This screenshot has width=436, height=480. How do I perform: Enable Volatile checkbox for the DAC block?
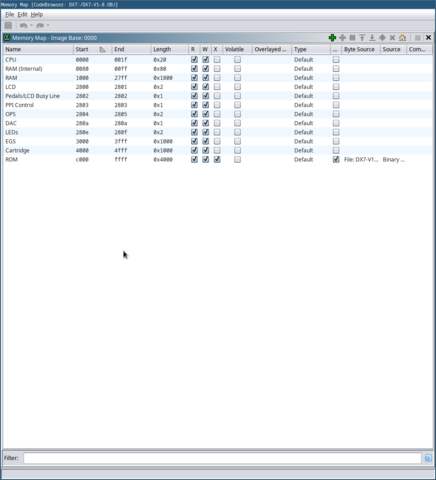coord(237,123)
